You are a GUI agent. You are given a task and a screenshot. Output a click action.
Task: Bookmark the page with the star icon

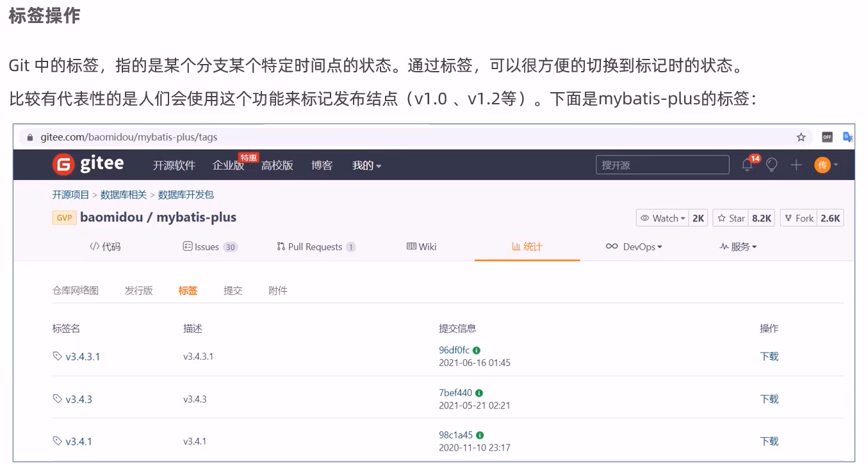tap(801, 137)
